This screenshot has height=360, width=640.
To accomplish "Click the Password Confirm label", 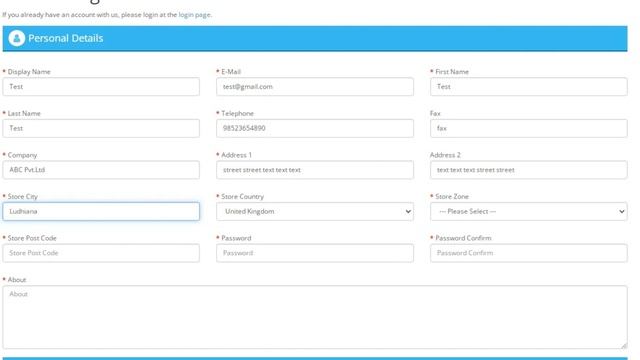I will click(x=463, y=238).
